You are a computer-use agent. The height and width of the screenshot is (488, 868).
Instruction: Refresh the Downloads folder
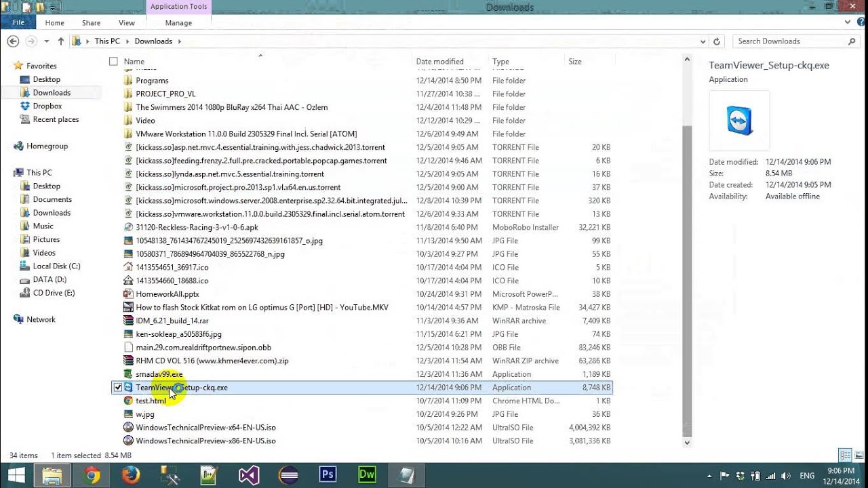717,41
